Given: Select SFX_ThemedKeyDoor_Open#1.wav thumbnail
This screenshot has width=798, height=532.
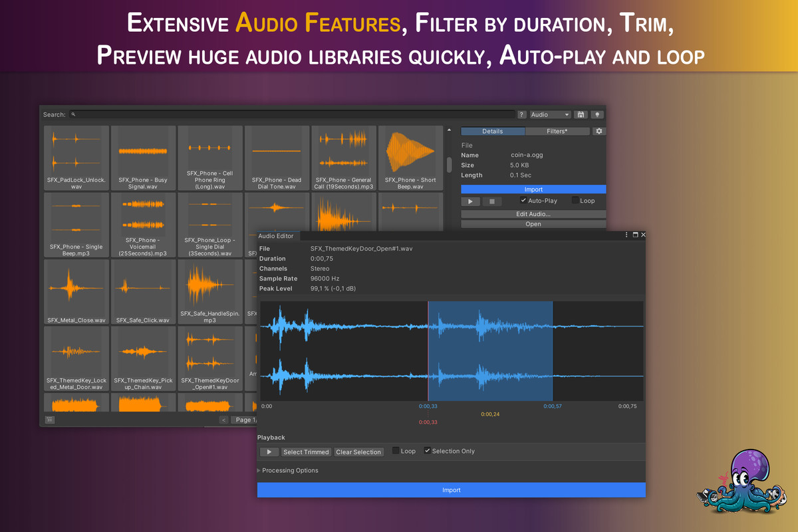Looking at the screenshot, I should (x=210, y=358).
